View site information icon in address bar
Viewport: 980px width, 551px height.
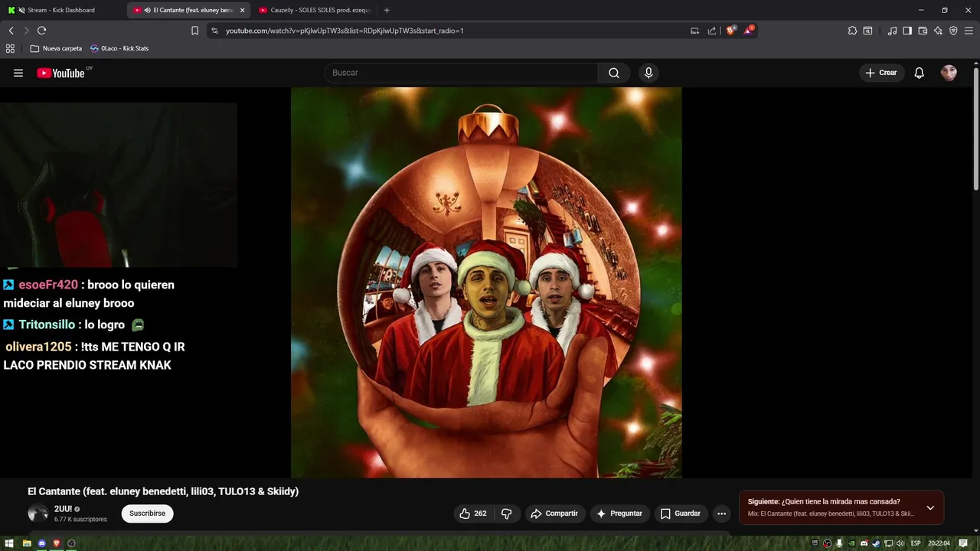[214, 31]
